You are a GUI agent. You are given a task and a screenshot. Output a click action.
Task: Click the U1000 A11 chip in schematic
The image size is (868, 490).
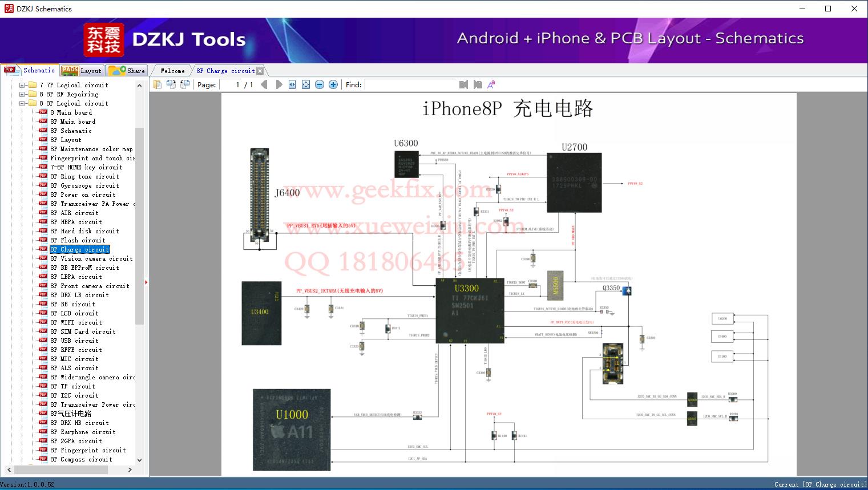(x=292, y=430)
